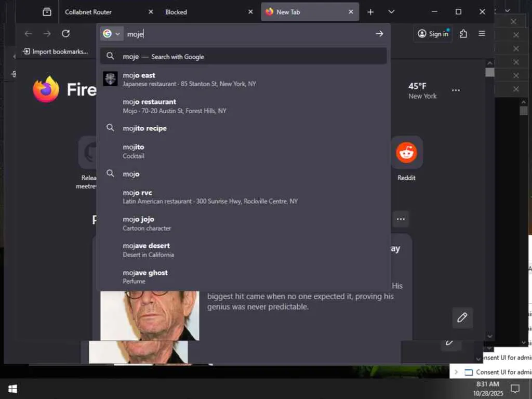This screenshot has width=532, height=399.
Task: Click mojo east restaurant thumbnail icon
Action: pyautogui.click(x=110, y=79)
